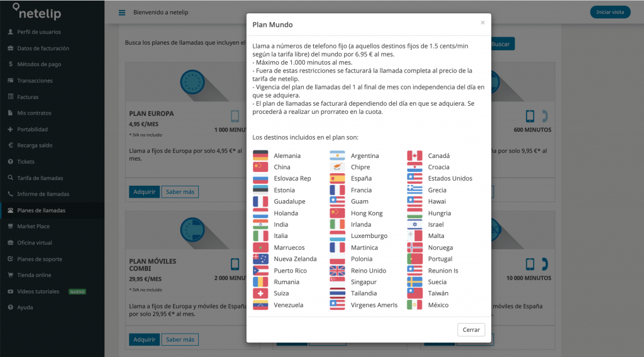Viewport: 644px width, 357px height.
Task: Click the Informe de llamadas phone icon
Action: coord(10,194)
